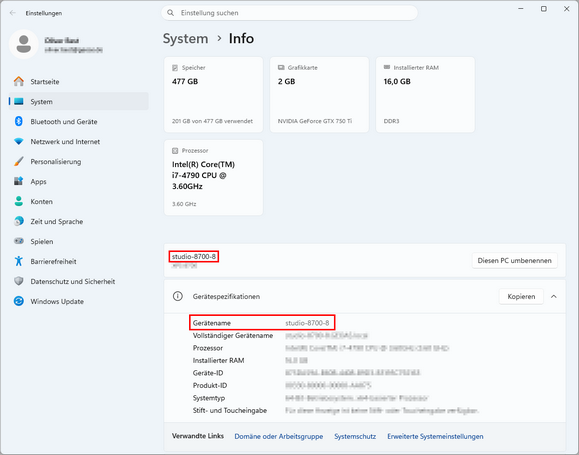Viewport: 579px width, 455px height.
Task: Click the Grafikkarte card icon
Action: [x=281, y=68]
